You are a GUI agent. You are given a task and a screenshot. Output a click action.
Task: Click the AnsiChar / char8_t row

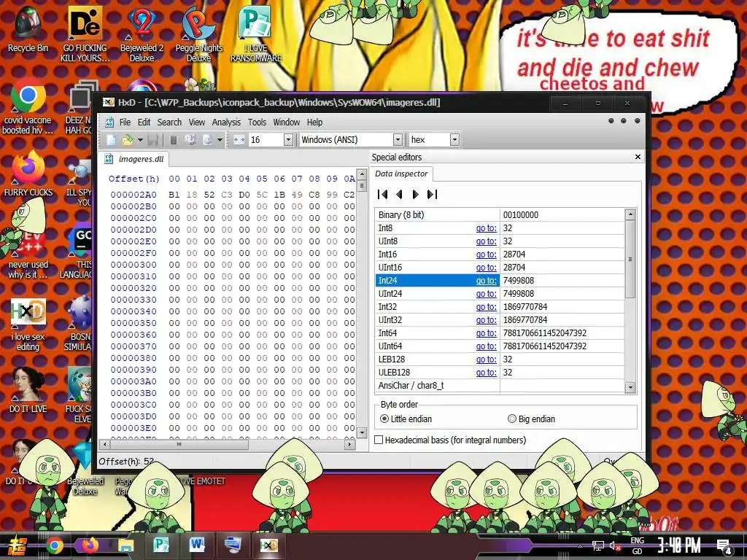pos(500,386)
